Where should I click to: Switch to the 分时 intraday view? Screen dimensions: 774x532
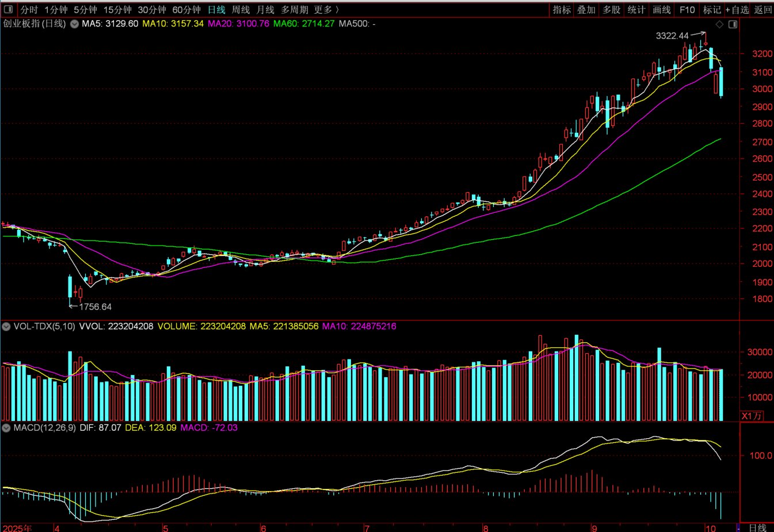click(29, 10)
